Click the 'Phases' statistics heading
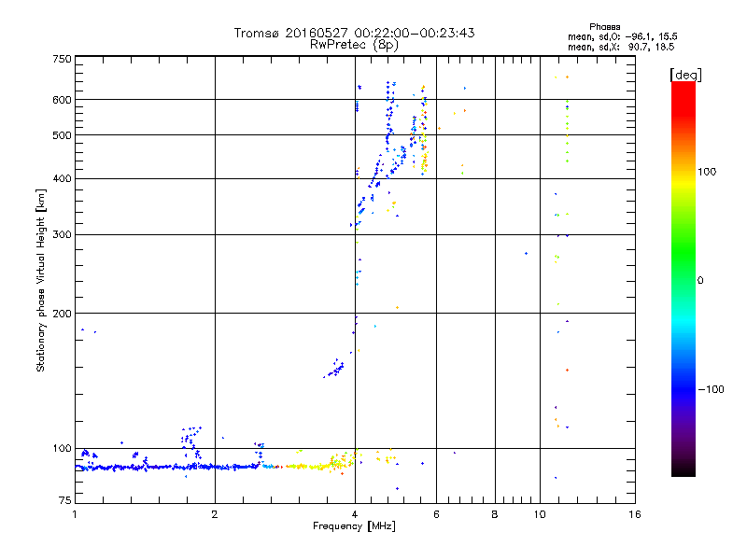This screenshot has width=747, height=560. [604, 27]
